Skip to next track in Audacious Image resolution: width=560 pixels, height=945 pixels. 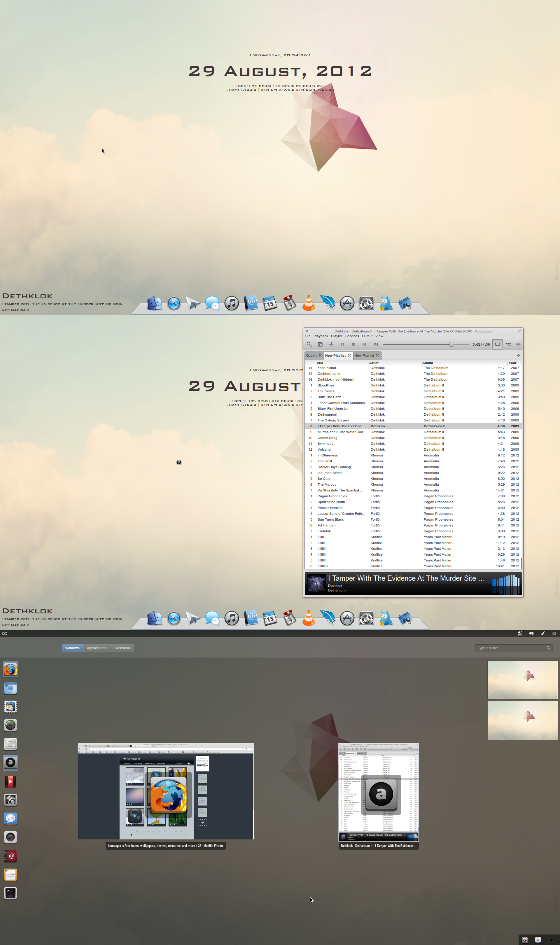pyautogui.click(x=375, y=344)
